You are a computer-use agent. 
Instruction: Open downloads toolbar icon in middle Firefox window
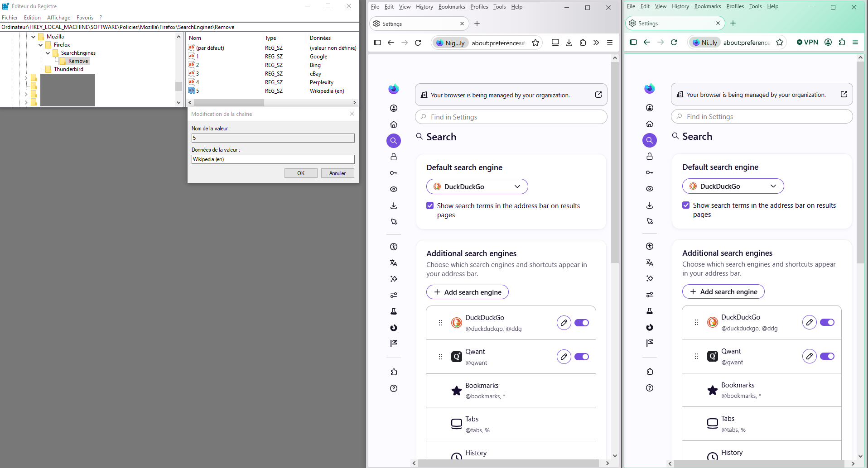pyautogui.click(x=569, y=43)
